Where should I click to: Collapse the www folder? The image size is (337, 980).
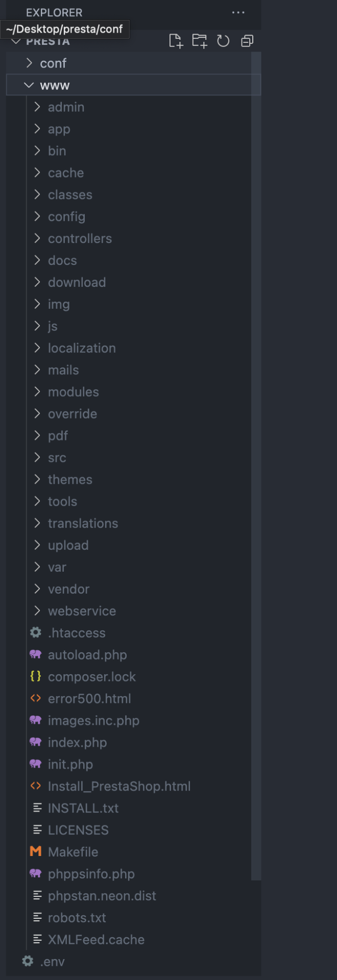133,85
